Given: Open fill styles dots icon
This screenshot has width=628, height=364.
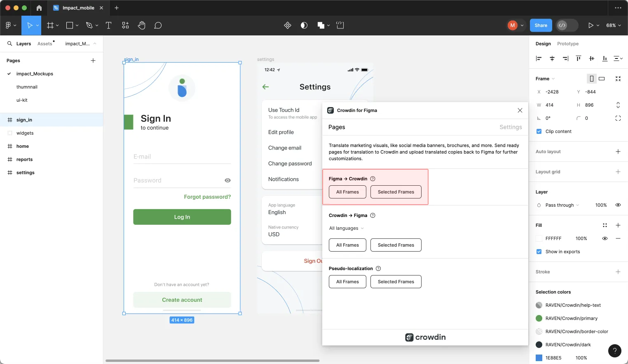Looking at the screenshot, I should click(x=605, y=225).
